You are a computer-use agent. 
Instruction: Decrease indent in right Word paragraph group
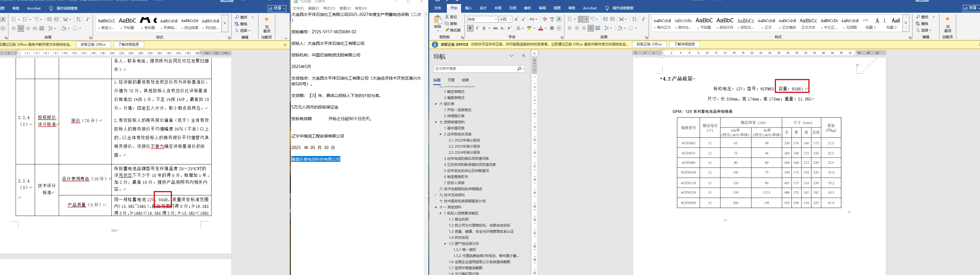coord(605,19)
